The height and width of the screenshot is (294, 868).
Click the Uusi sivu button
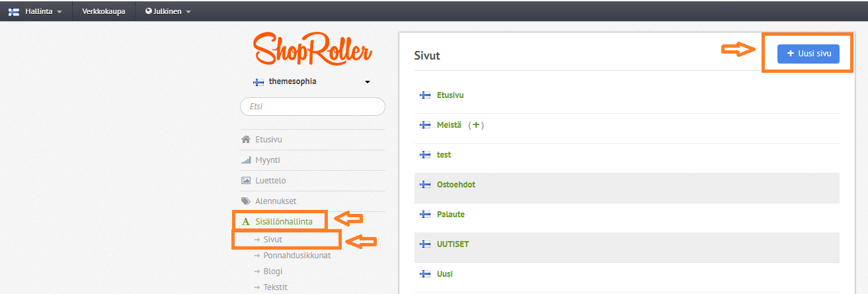pyautogui.click(x=809, y=54)
